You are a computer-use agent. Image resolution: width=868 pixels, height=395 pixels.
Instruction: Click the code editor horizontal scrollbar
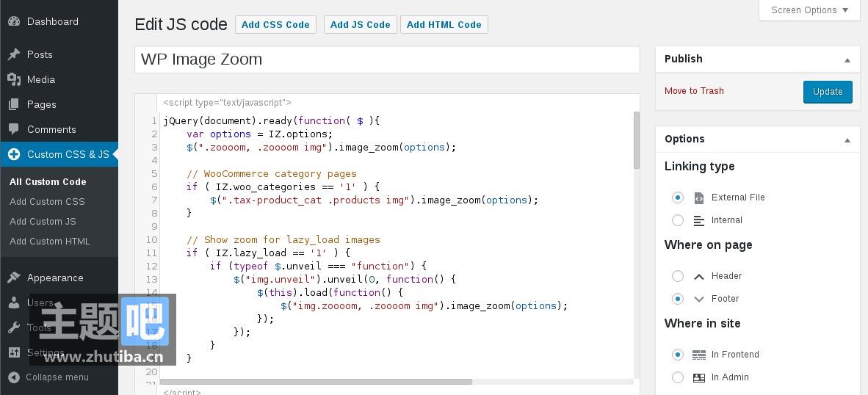(x=316, y=382)
